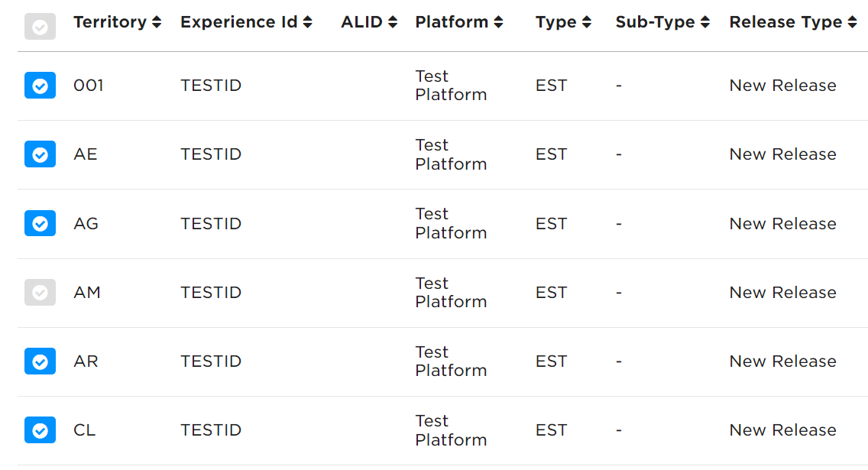Click the Test Platform cell in CL row
The height and width of the screenshot is (470, 868).
coord(451,430)
